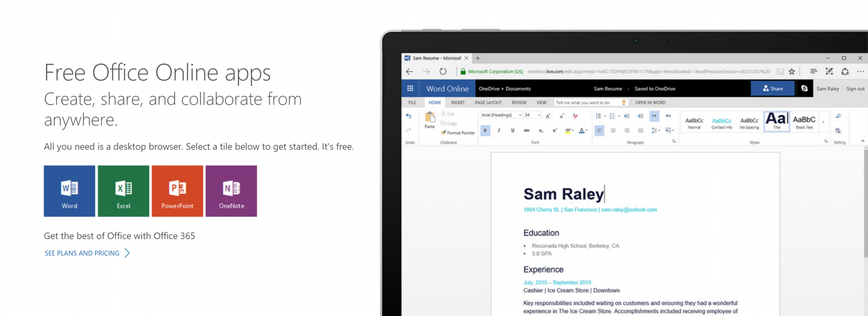Image resolution: width=868 pixels, height=316 pixels.
Task: Open the browser More actions ellipsis
Action: tap(860, 71)
